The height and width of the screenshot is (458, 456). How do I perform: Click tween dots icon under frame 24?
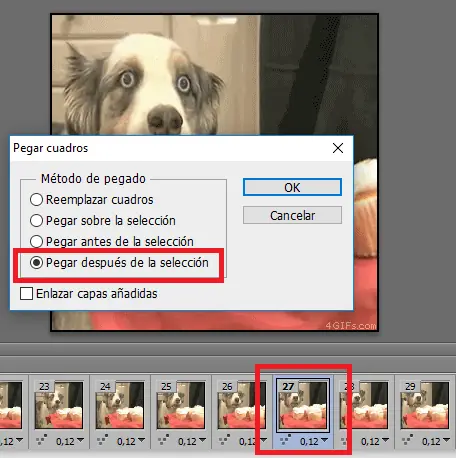click(x=103, y=440)
